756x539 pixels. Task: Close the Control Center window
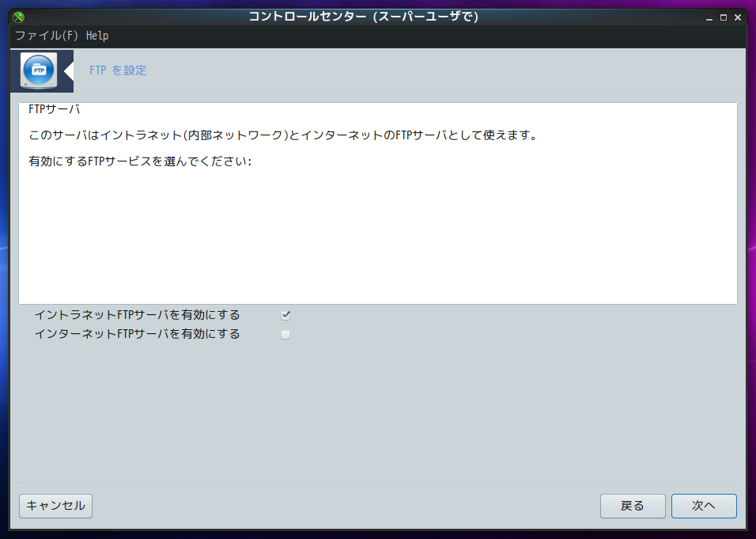[738, 17]
